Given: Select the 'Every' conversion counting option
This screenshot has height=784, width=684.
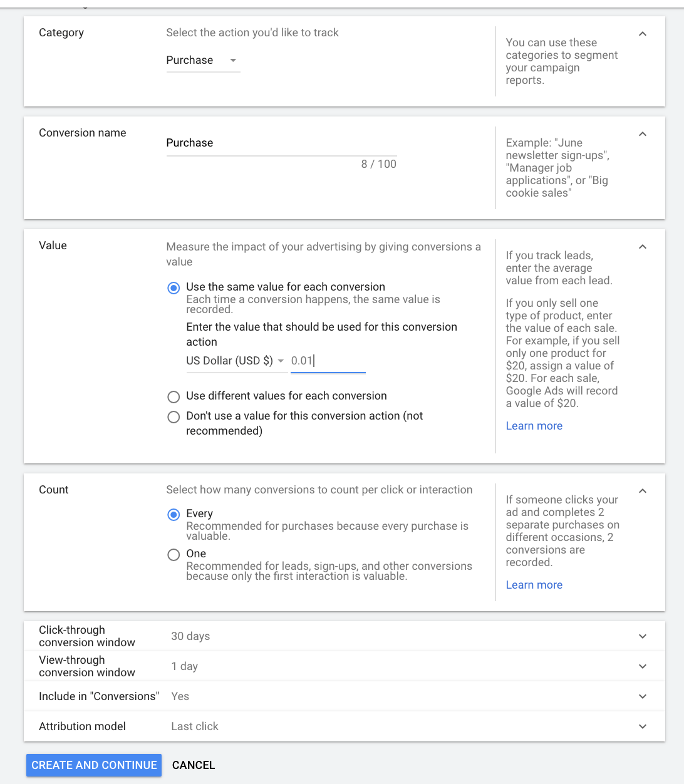Looking at the screenshot, I should tap(174, 514).
